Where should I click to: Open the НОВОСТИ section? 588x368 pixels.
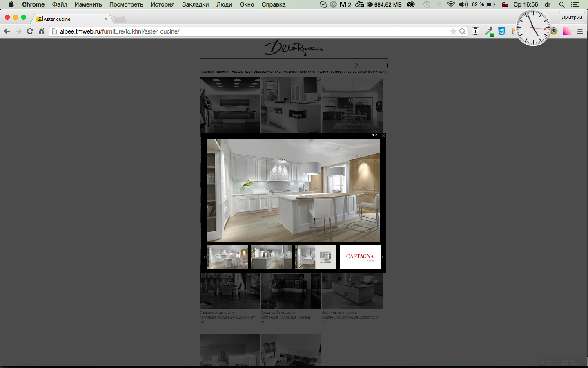click(x=223, y=72)
